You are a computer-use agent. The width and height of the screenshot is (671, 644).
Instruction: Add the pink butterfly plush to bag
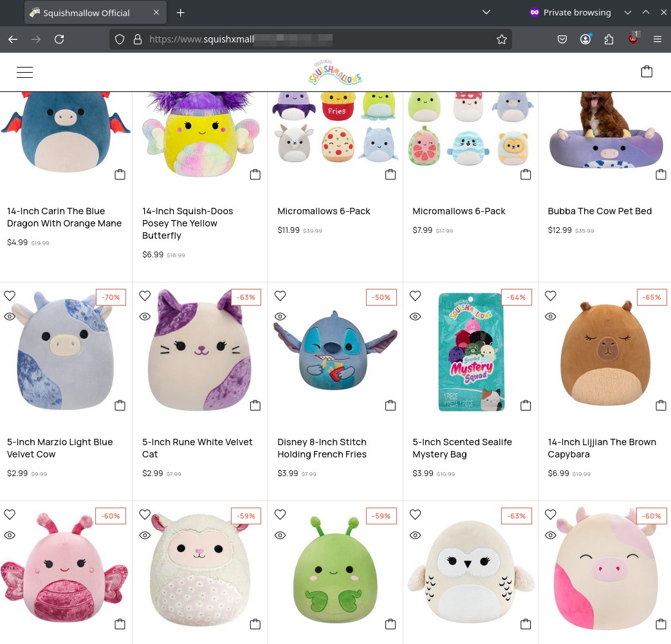(120, 624)
